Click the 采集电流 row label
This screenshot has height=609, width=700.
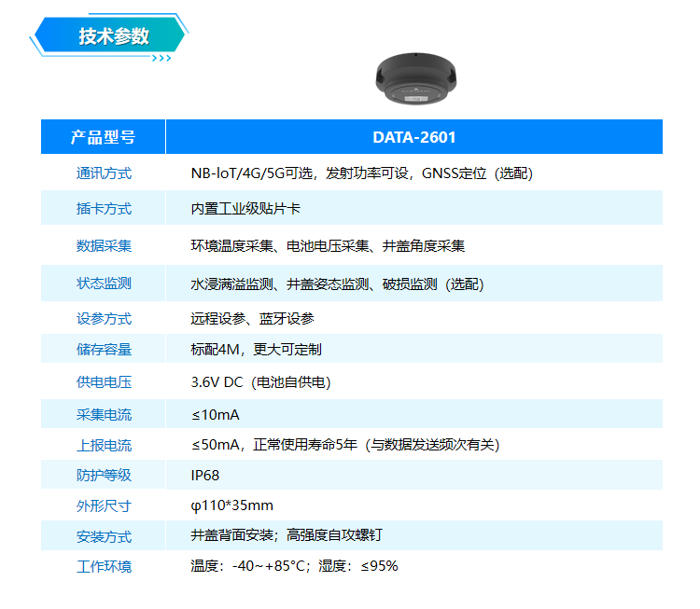click(x=104, y=414)
